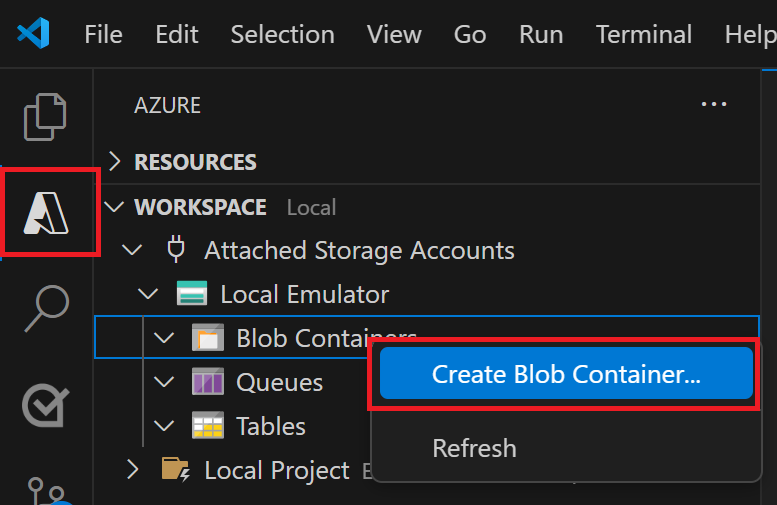
Task: Click the Queues storage icon
Action: pyautogui.click(x=207, y=382)
